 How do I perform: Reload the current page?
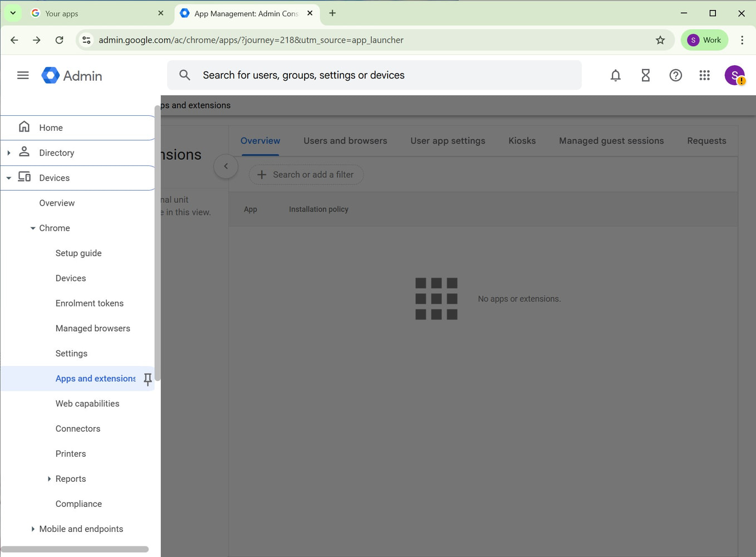click(60, 40)
